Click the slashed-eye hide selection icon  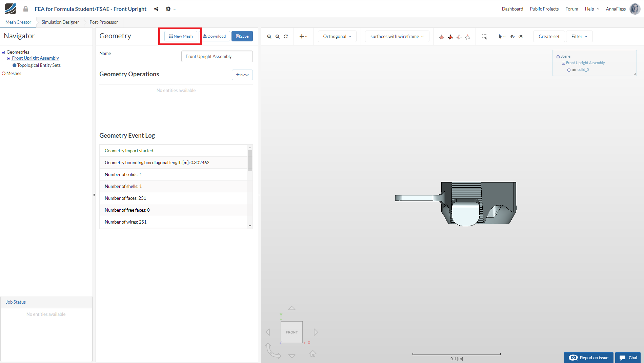(x=512, y=37)
